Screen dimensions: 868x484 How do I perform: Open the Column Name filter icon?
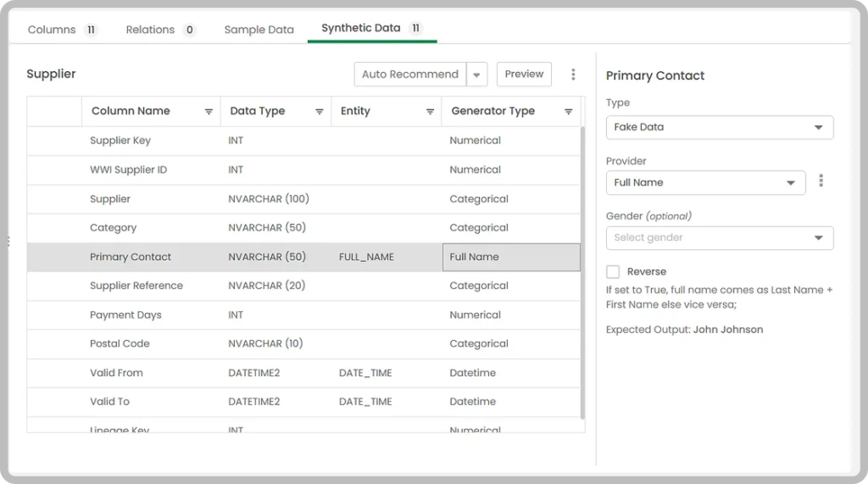[x=209, y=111]
